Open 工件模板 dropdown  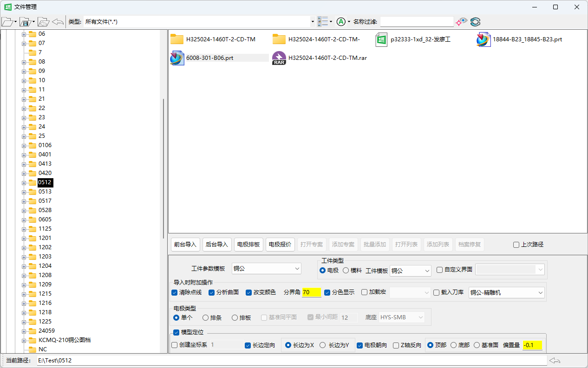pyautogui.click(x=411, y=271)
